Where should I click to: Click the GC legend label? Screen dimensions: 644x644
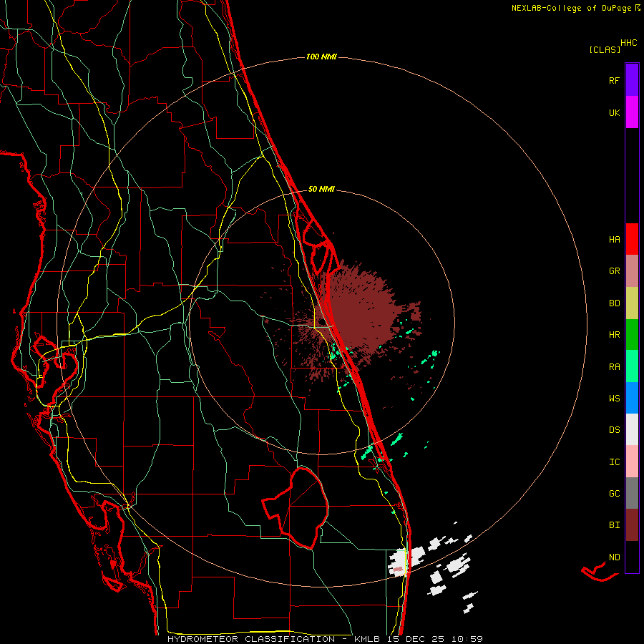[x=614, y=494]
